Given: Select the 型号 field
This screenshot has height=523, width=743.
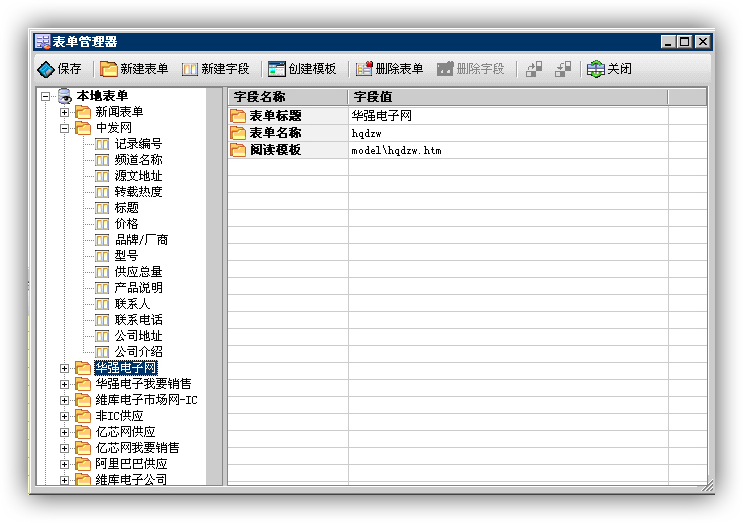Looking at the screenshot, I should [127, 256].
